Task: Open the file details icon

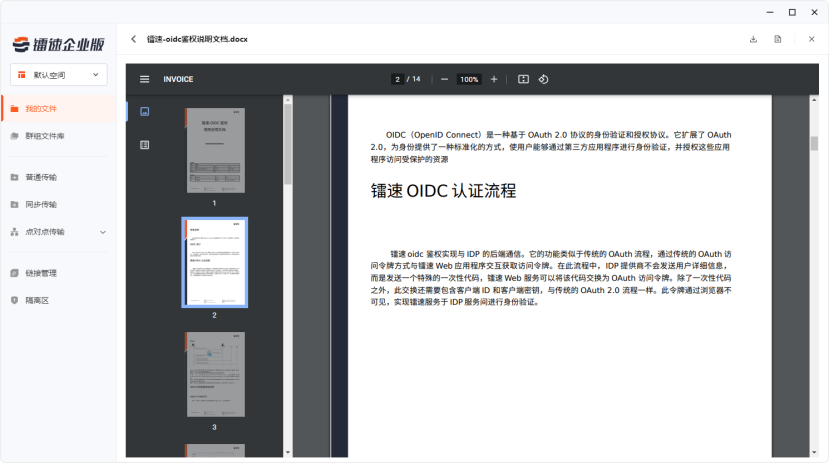Action: [x=778, y=39]
